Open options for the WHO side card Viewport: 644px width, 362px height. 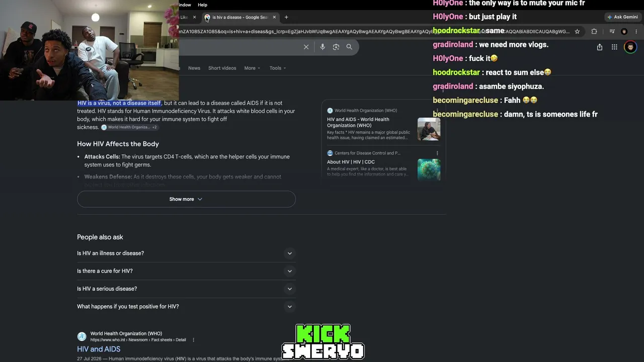pyautogui.click(x=437, y=111)
